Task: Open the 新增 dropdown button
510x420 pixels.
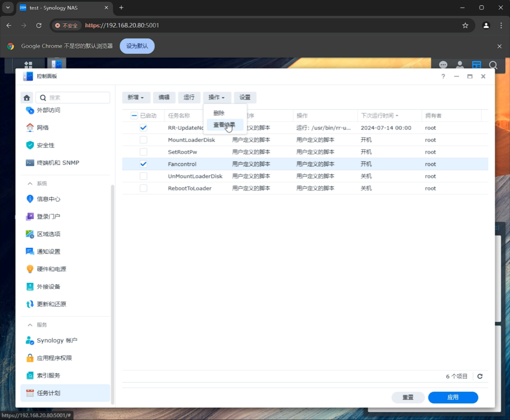Action: coord(136,97)
